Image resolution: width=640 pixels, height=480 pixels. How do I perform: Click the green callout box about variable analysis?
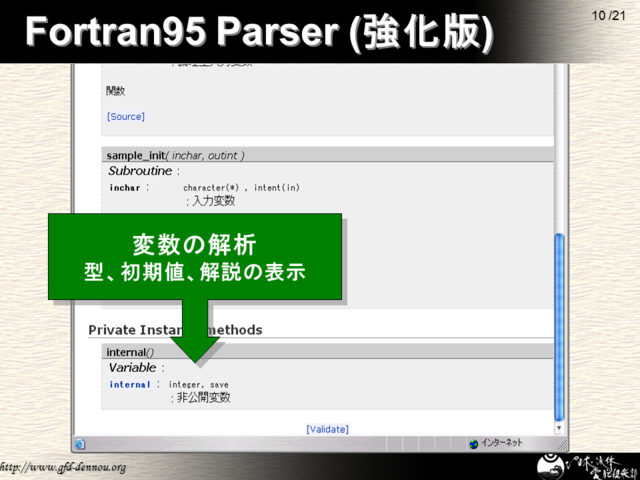195,256
